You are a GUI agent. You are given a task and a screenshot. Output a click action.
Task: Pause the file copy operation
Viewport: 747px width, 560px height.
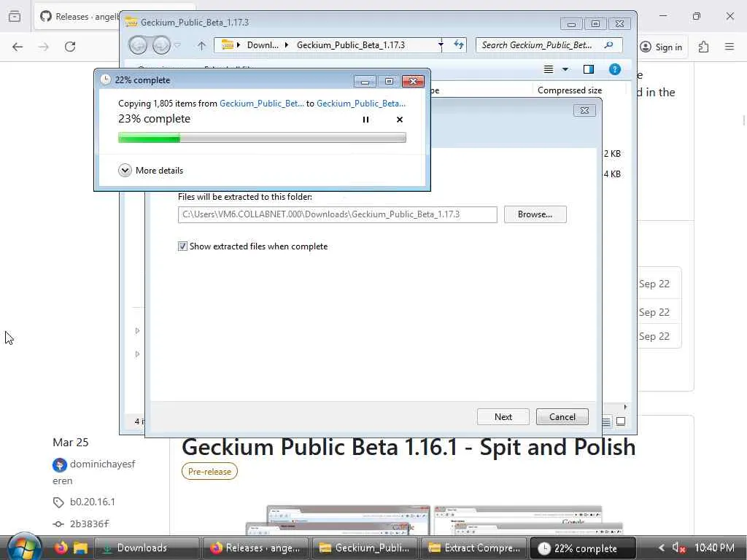click(365, 120)
